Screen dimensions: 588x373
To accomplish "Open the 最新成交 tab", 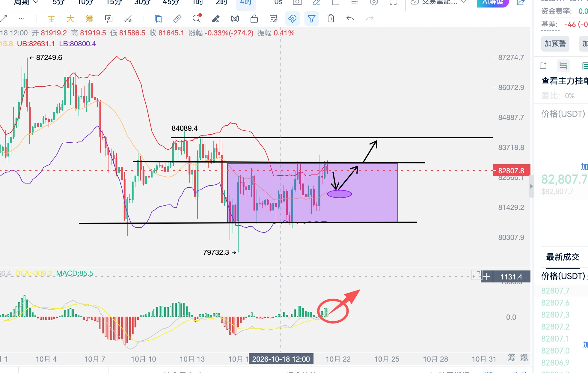I will coord(563,257).
